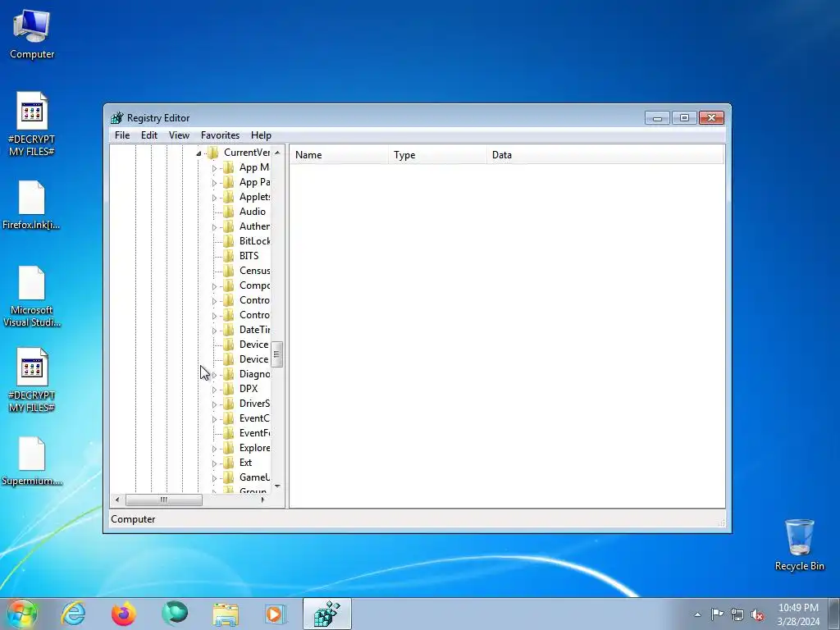The height and width of the screenshot is (630, 840).
Task: Expand the Diagno key arrow
Action: click(214, 375)
